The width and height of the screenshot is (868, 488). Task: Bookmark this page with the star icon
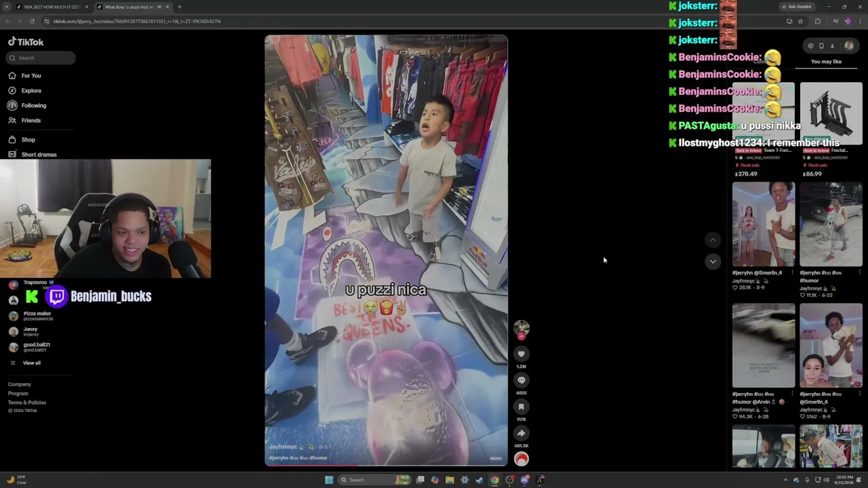pos(800,21)
